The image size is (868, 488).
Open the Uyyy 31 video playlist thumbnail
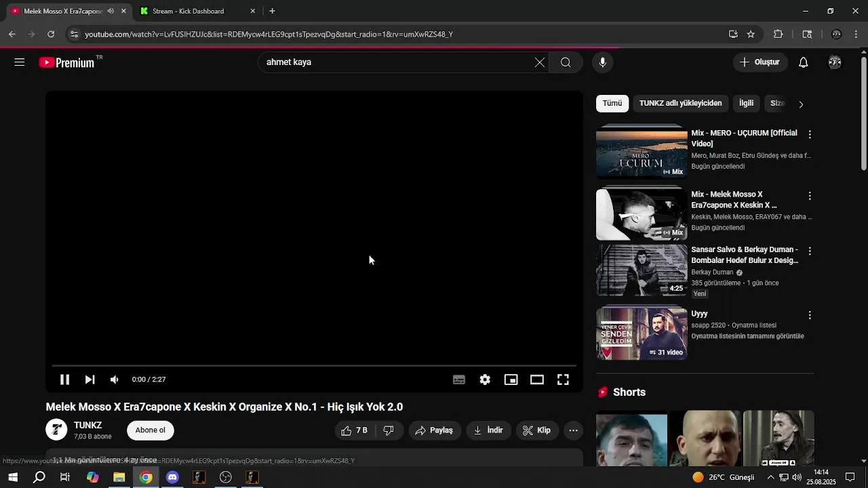coord(642,334)
